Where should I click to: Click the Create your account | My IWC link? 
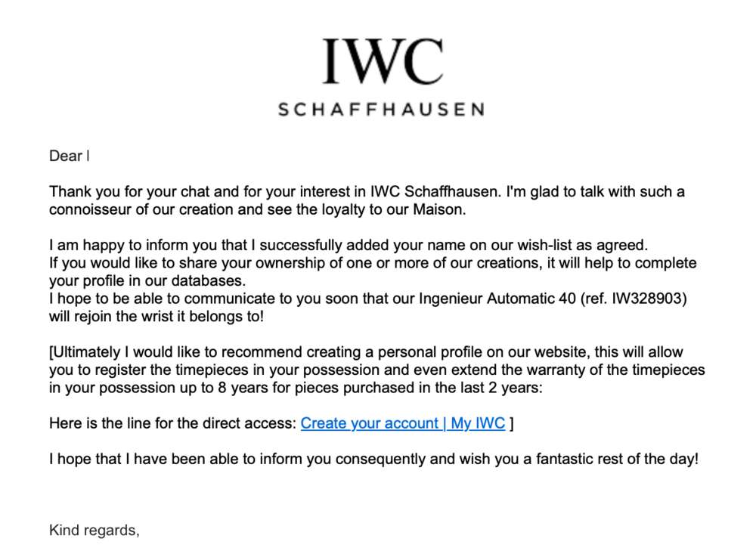402,423
